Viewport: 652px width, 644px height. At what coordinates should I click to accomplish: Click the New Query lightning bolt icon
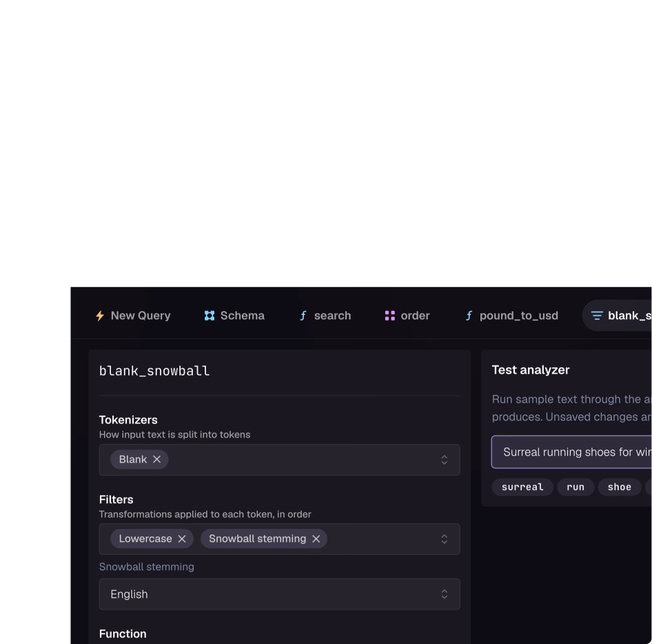click(100, 316)
